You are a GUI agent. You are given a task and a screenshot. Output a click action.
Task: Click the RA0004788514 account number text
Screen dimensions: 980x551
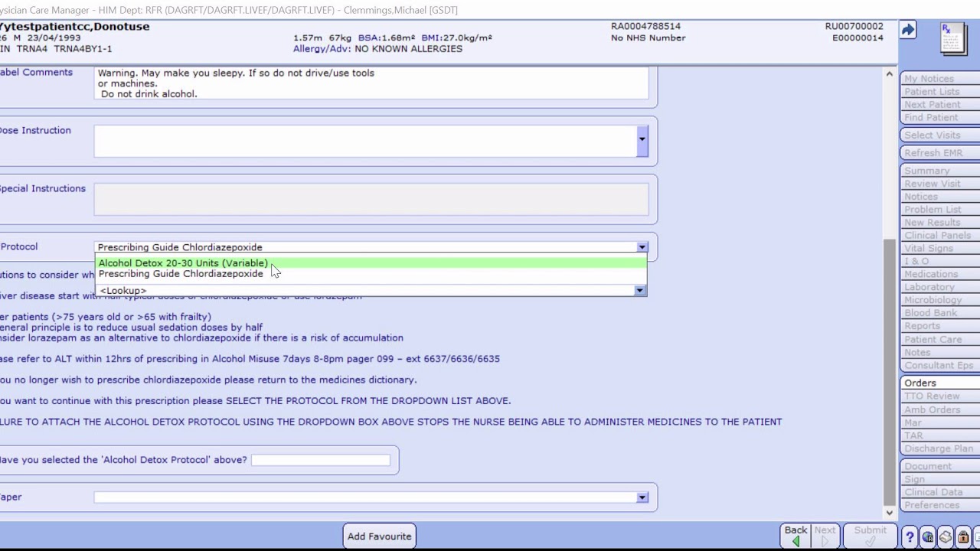(x=645, y=26)
